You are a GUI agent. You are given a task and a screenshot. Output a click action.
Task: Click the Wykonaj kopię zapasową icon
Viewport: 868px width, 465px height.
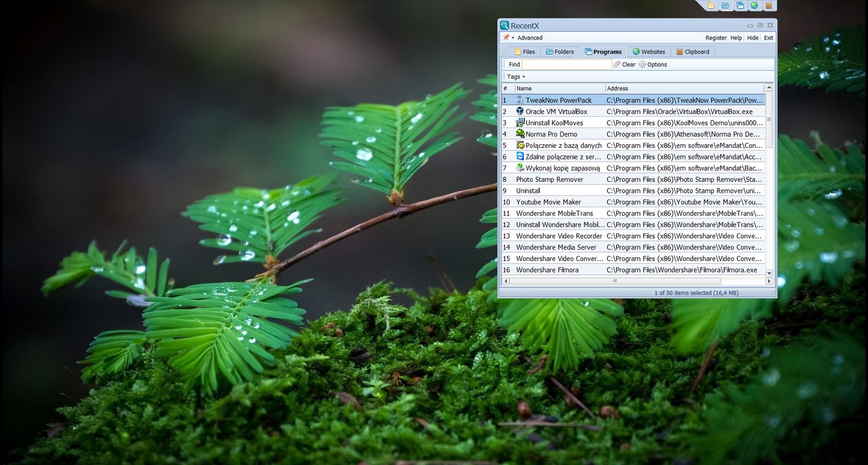click(x=520, y=168)
